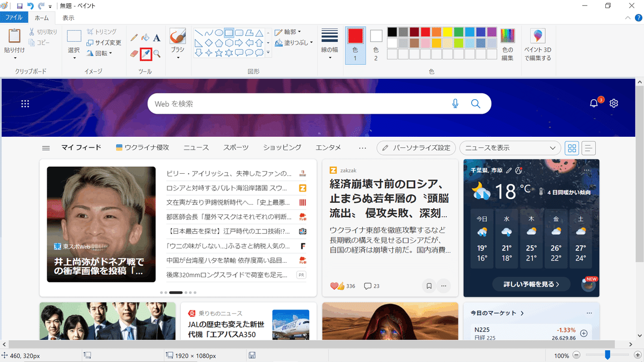Click the zoom out minus button
This screenshot has width=644, height=362.
click(x=576, y=356)
